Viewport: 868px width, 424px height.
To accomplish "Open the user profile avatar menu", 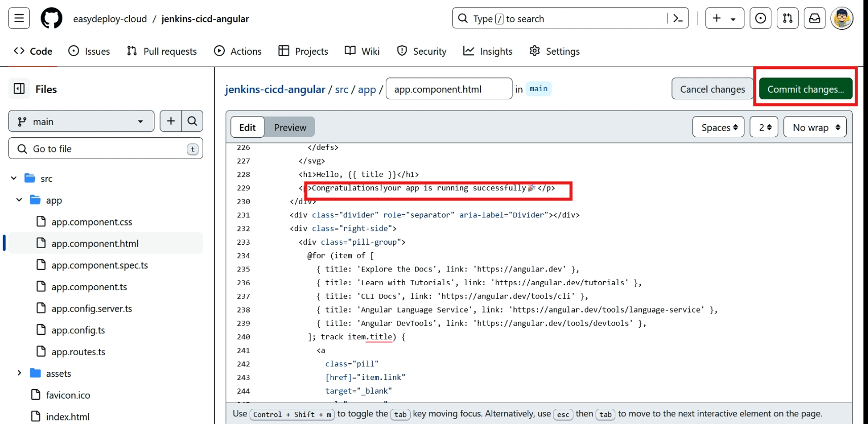I will coord(842,19).
